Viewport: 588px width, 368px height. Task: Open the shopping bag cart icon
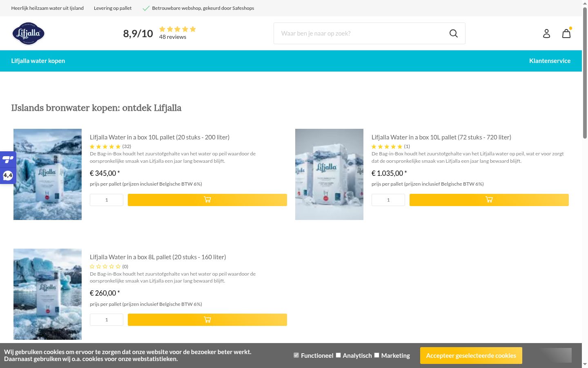pos(566,33)
